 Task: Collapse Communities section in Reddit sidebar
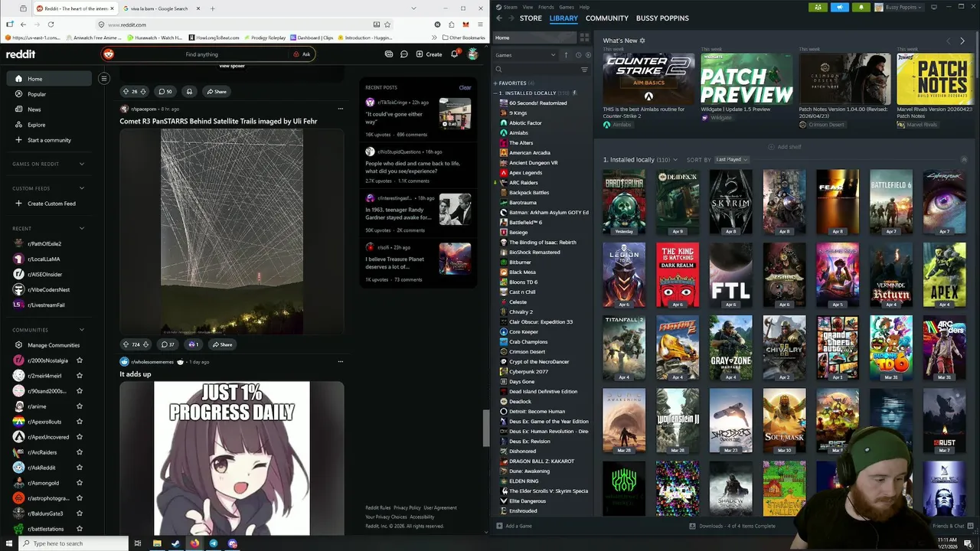(x=81, y=330)
